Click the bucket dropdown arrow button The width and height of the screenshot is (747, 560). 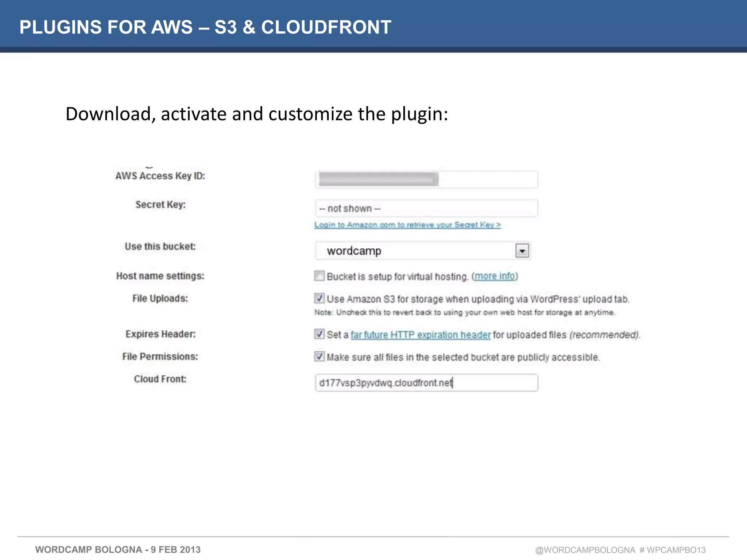click(522, 251)
